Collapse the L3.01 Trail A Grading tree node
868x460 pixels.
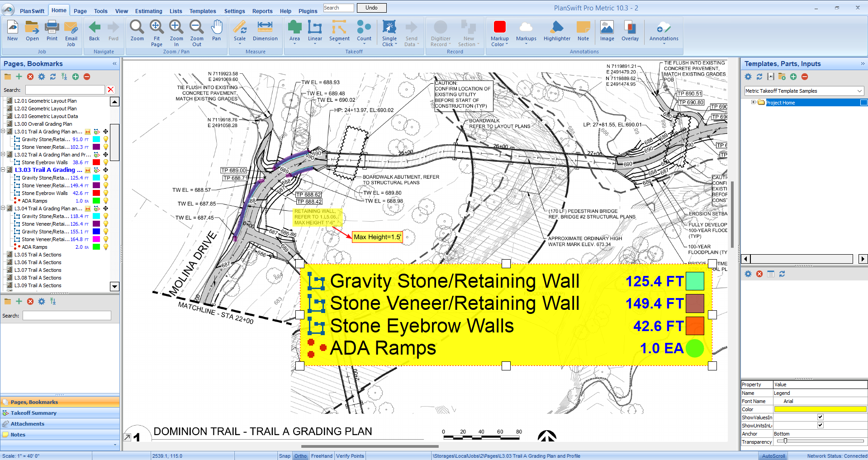coord(3,131)
